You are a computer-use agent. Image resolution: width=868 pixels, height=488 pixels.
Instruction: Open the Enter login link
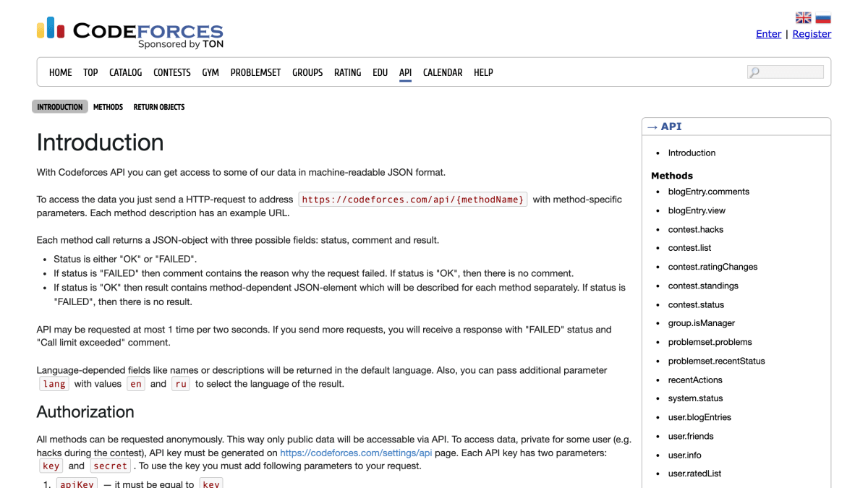tap(768, 34)
